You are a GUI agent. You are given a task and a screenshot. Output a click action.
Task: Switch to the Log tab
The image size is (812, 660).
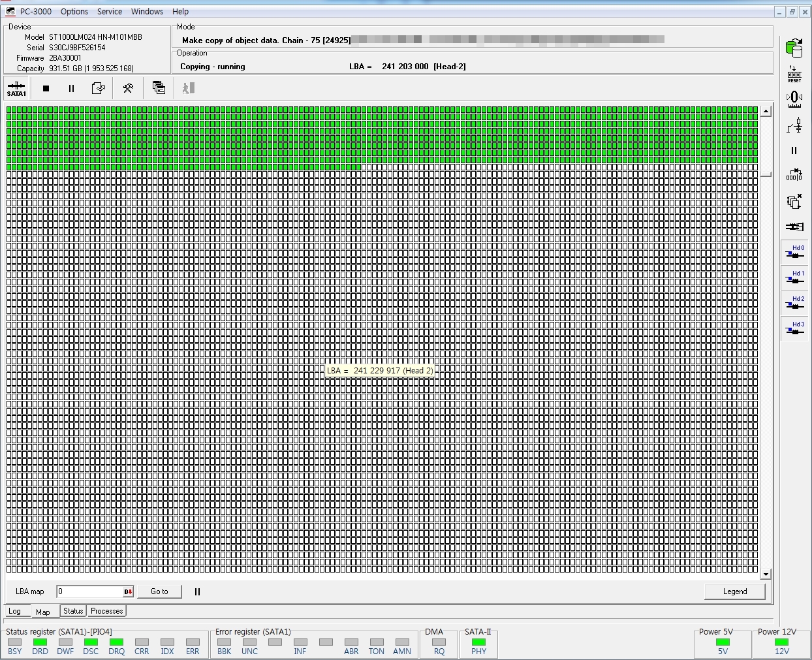tap(15, 612)
